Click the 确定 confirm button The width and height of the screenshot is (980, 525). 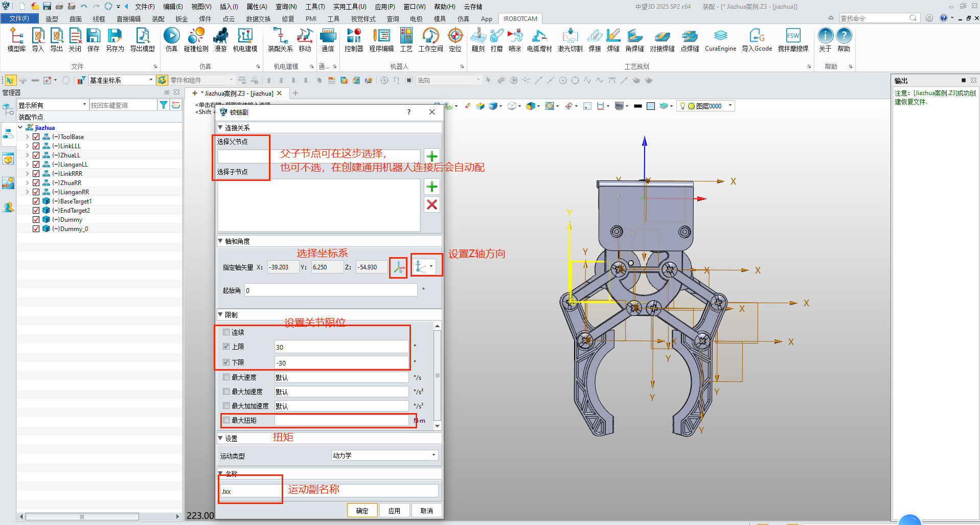click(x=362, y=511)
